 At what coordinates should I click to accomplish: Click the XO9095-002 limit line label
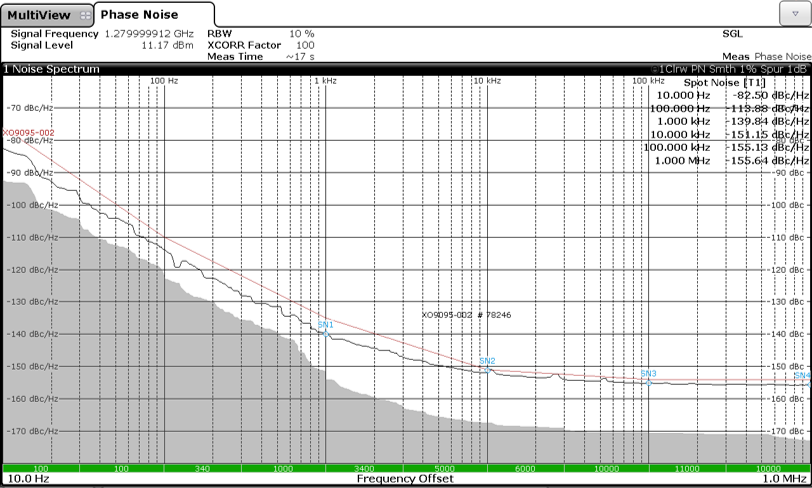[x=28, y=132]
